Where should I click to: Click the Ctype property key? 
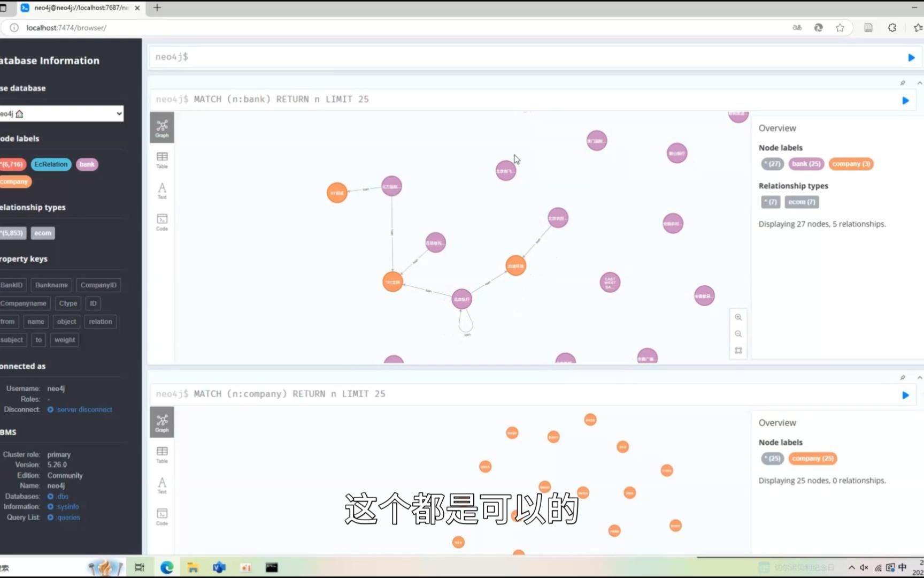68,303
